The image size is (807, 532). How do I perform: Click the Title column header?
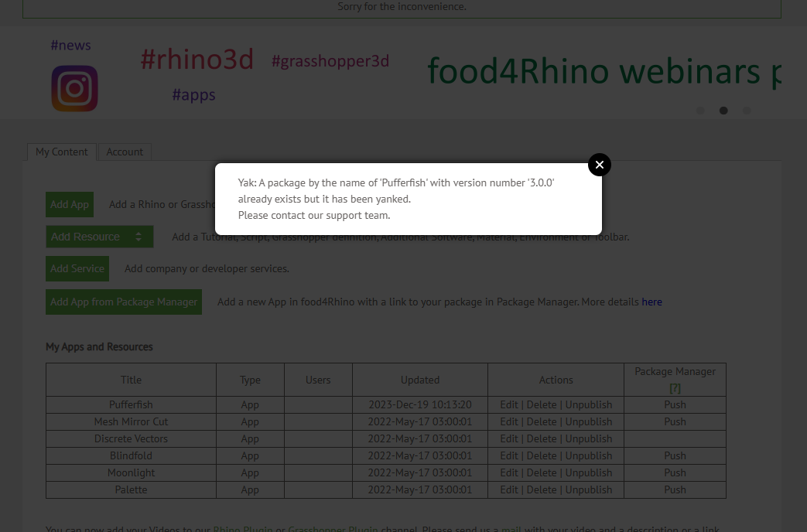point(131,380)
